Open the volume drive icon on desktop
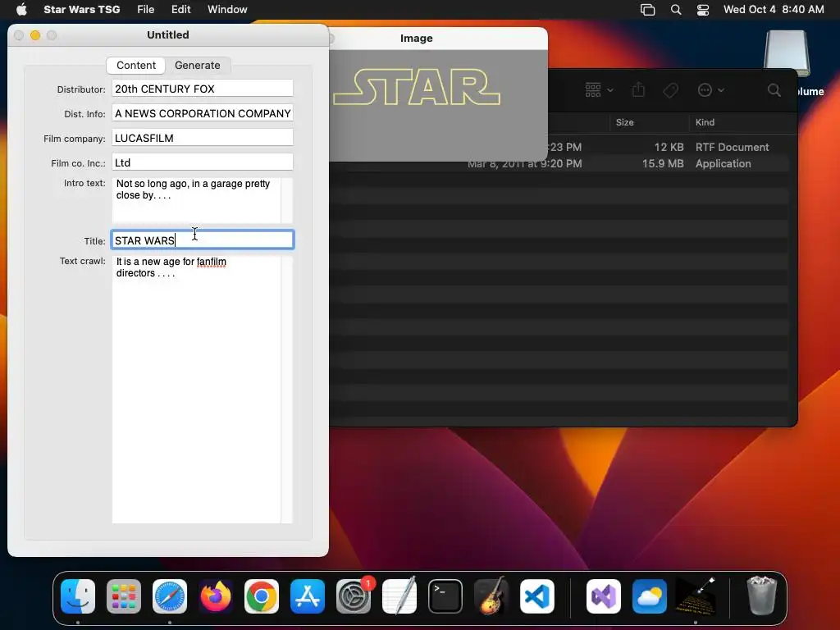 [787, 53]
